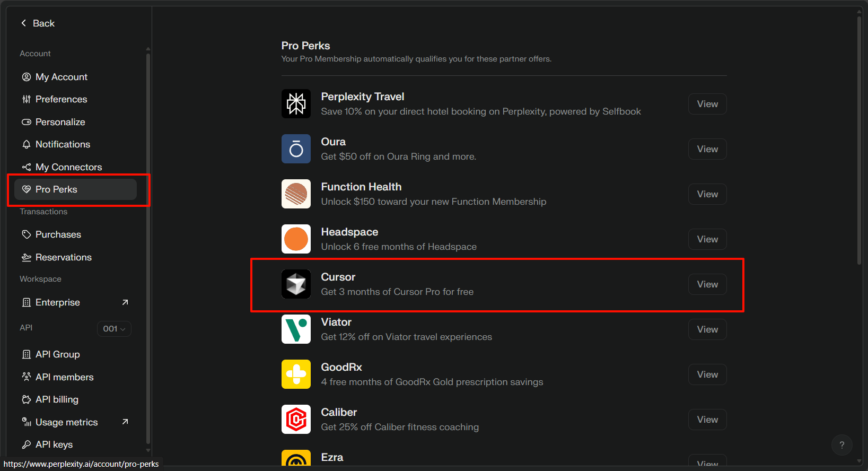This screenshot has height=471, width=868.
Task: Click the Cursor cube logo icon
Action: click(x=296, y=284)
